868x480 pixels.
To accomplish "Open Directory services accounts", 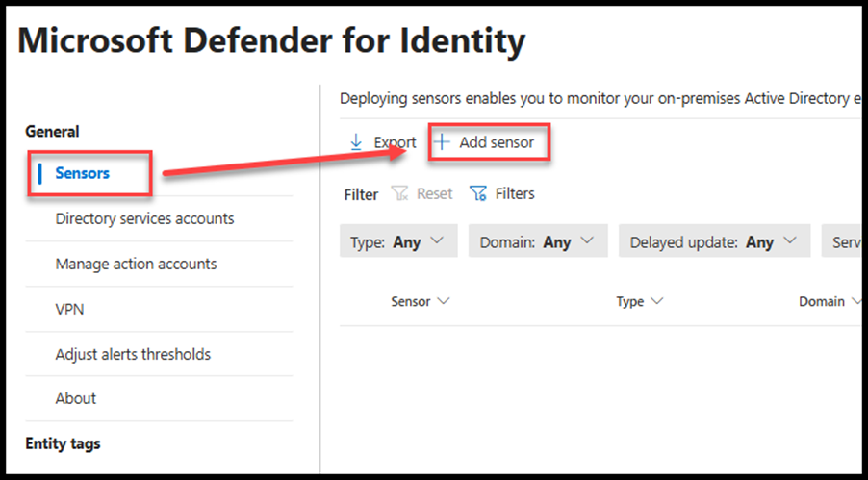I will [144, 218].
